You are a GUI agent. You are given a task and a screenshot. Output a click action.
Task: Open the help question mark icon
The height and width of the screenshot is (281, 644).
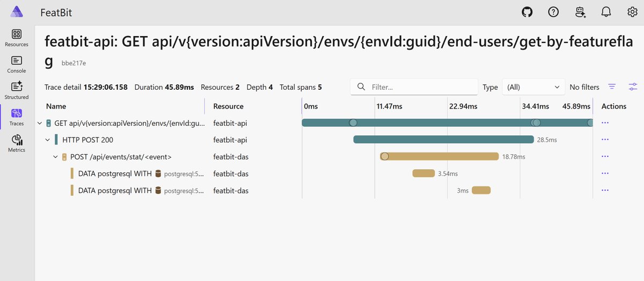[553, 12]
